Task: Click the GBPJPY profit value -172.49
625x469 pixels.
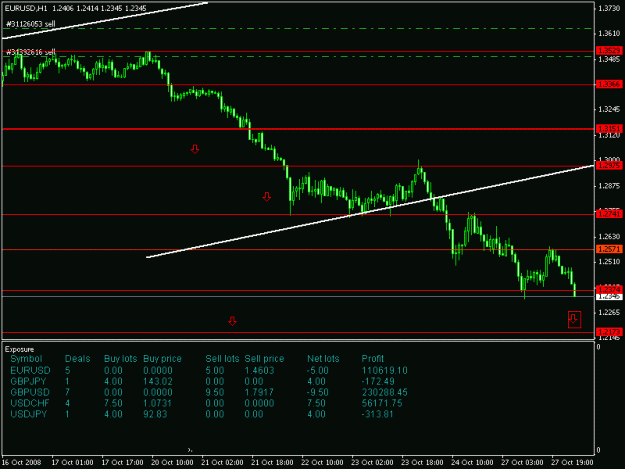Action: [x=378, y=381]
